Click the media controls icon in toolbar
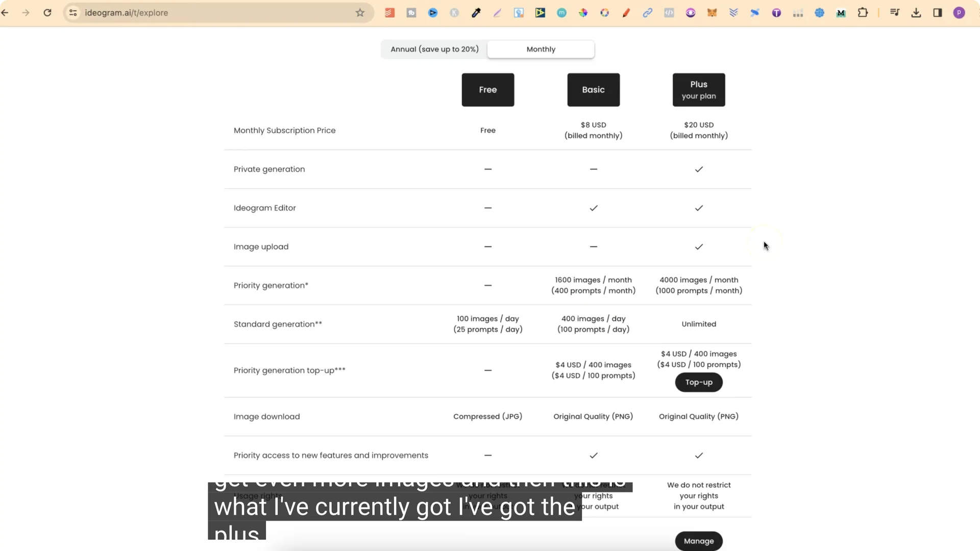The width and height of the screenshot is (980, 551). (895, 13)
